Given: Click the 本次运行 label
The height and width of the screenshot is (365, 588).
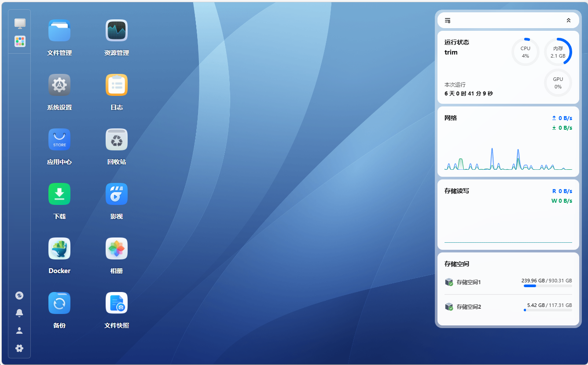Looking at the screenshot, I should pyautogui.click(x=455, y=84).
